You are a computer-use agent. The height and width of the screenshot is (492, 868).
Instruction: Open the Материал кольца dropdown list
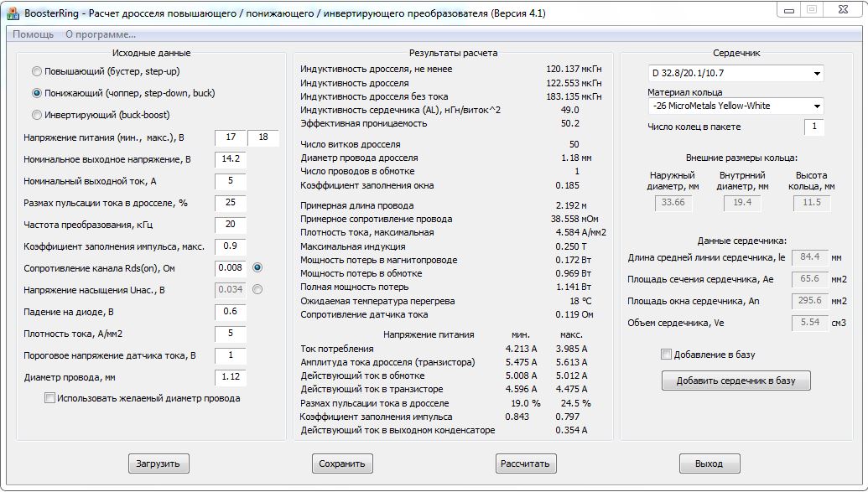pos(735,106)
